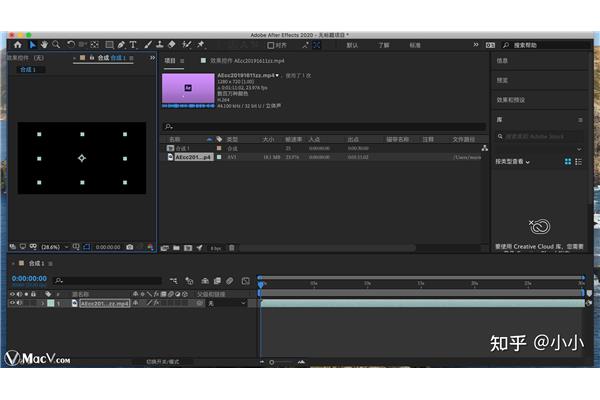Select the Hand tool

pos(44,45)
